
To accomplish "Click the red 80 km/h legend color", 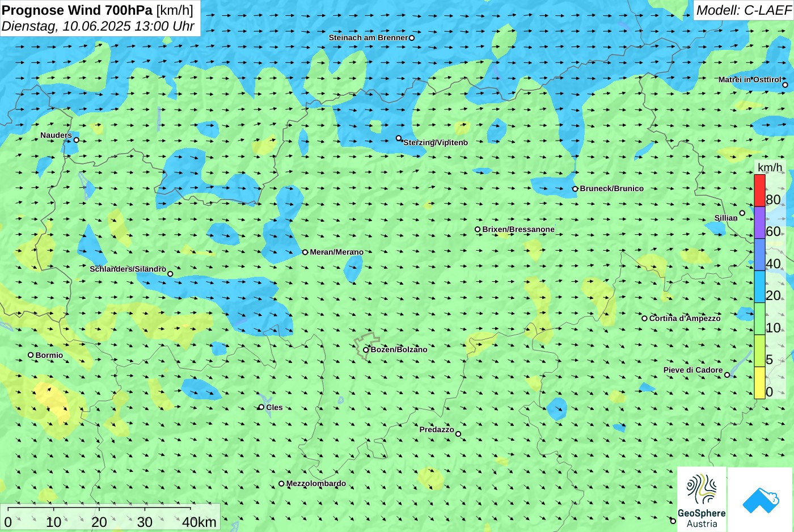I will [759, 191].
